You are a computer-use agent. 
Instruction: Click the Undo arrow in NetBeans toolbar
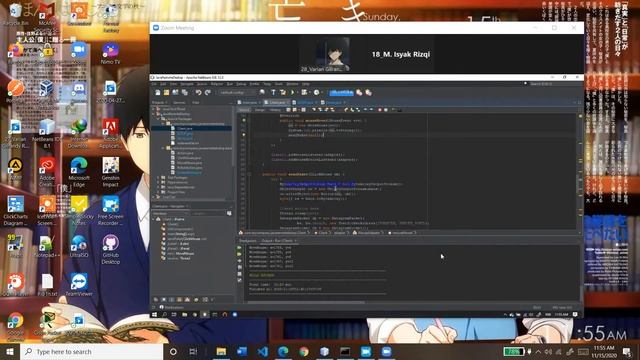coord(198,93)
